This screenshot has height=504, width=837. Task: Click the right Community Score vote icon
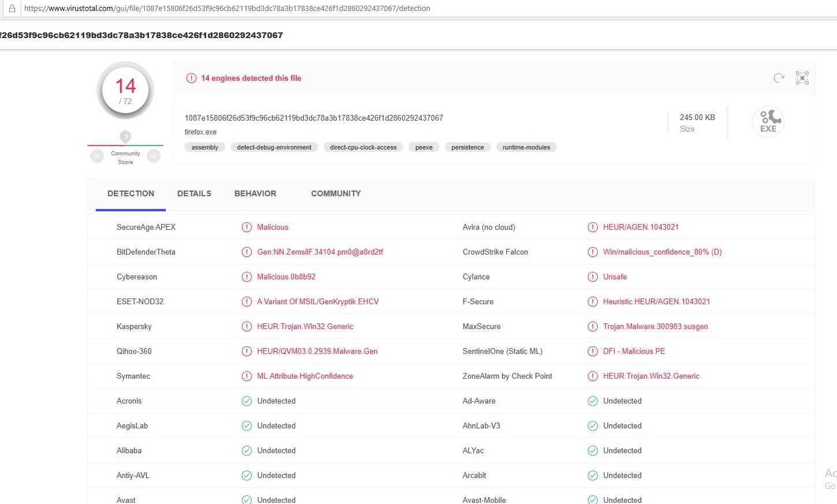coord(154,156)
